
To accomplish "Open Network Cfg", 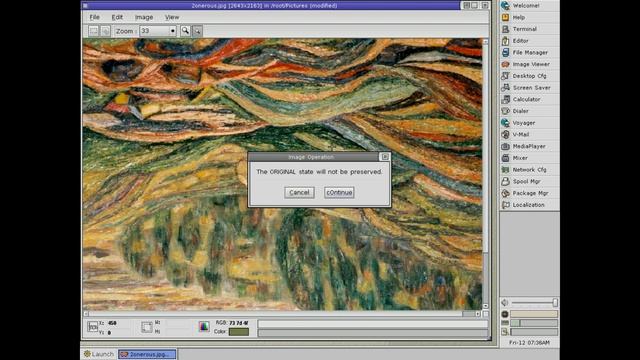I will (529, 169).
